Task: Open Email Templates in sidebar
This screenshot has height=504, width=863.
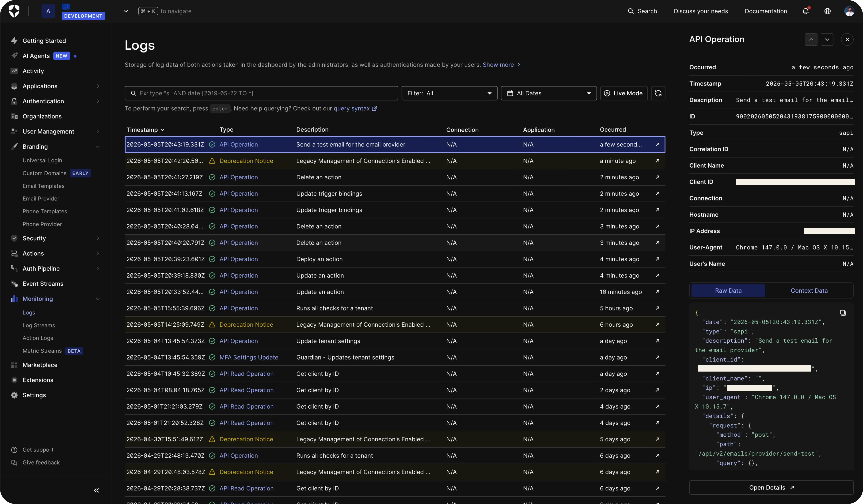Action: [x=44, y=186]
